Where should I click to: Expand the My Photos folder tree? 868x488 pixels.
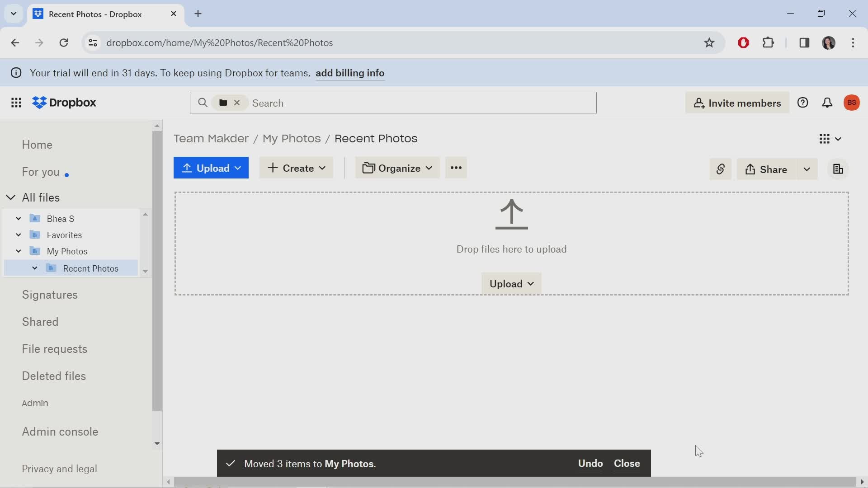19,251
